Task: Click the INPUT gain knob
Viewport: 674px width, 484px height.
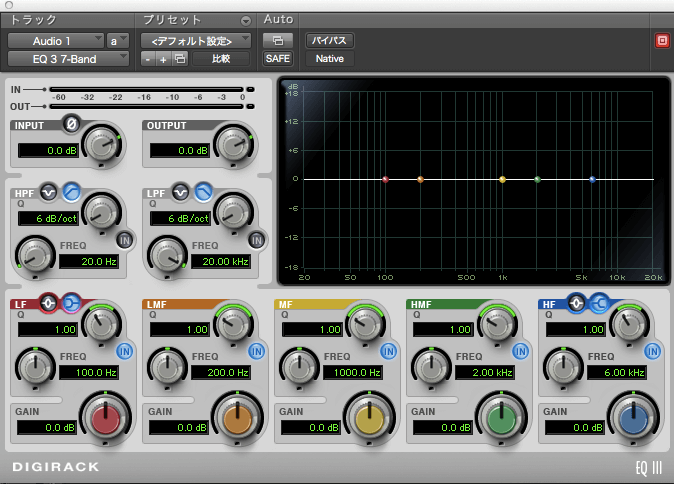Action: click(x=101, y=145)
